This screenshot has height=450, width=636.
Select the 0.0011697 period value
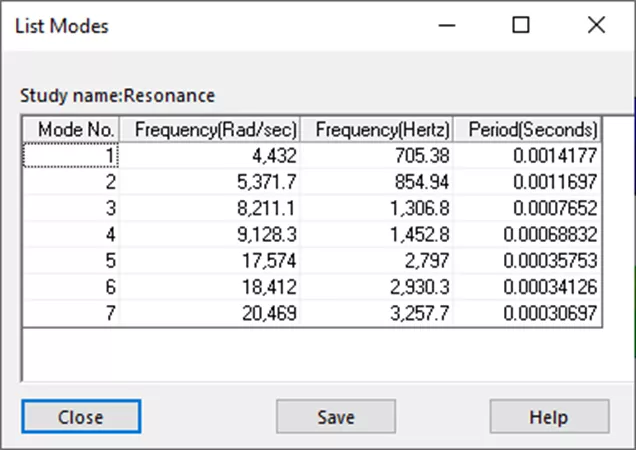click(x=526, y=183)
